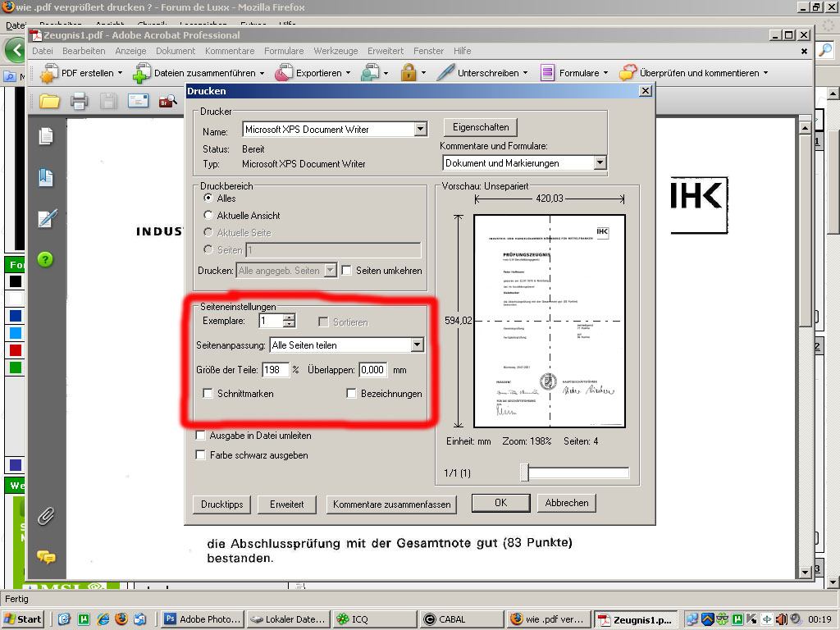840x630 pixels.
Task: Click the Drucktipps button
Action: pyautogui.click(x=221, y=504)
